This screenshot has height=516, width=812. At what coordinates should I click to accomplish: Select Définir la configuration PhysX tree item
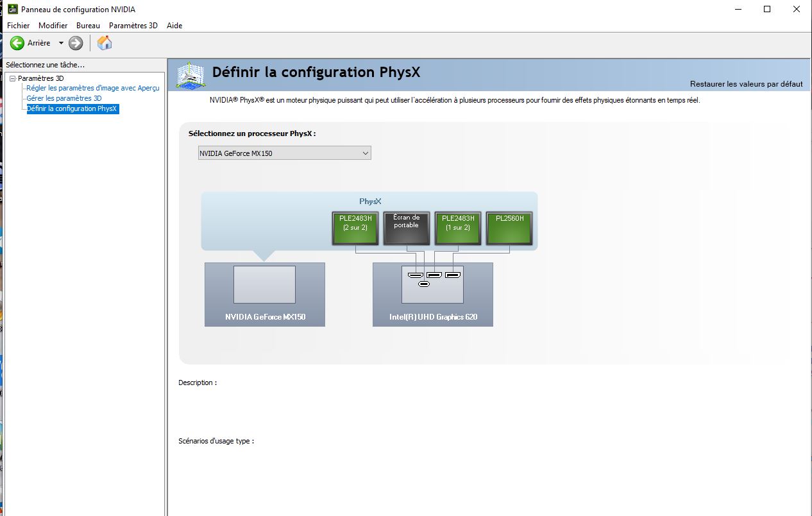pyautogui.click(x=72, y=108)
